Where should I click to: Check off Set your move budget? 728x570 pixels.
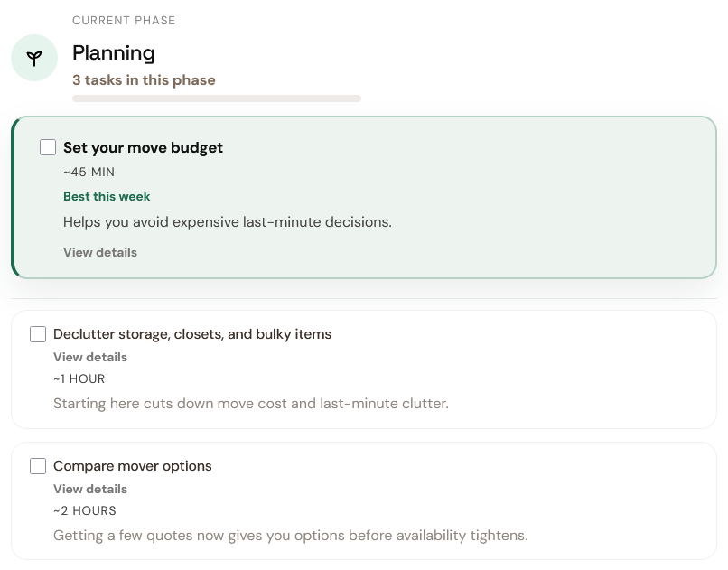pos(48,147)
